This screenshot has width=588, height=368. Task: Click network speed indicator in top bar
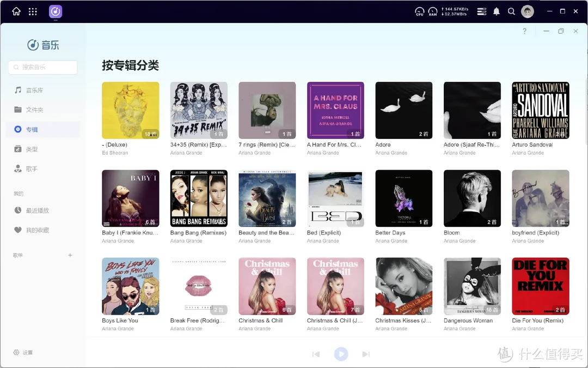454,11
